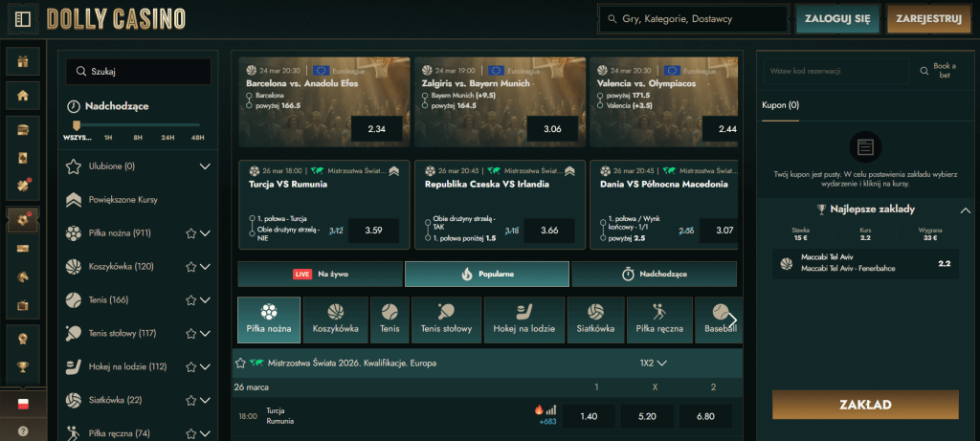Viewport: 980px width, 441px height.
Task: Expand Tenis stołowy (117) chevron
Action: point(205,333)
